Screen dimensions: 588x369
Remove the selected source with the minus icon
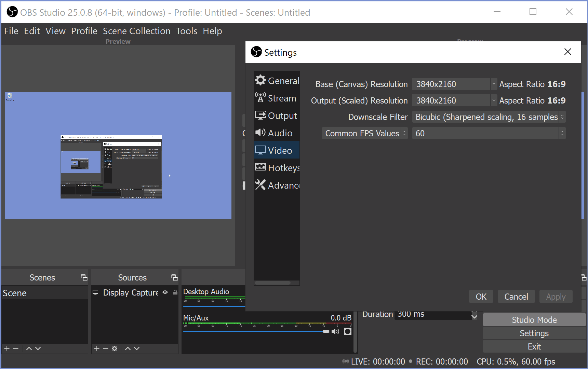click(106, 348)
